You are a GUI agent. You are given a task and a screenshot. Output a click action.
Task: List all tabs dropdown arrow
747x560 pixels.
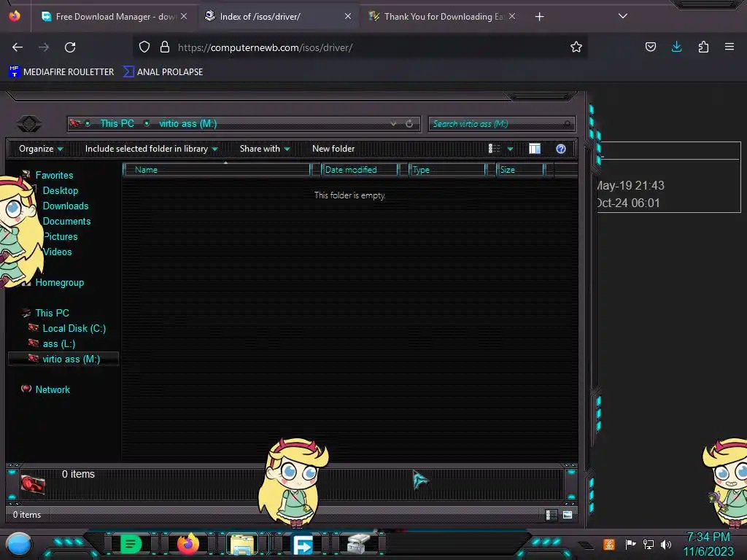(623, 16)
